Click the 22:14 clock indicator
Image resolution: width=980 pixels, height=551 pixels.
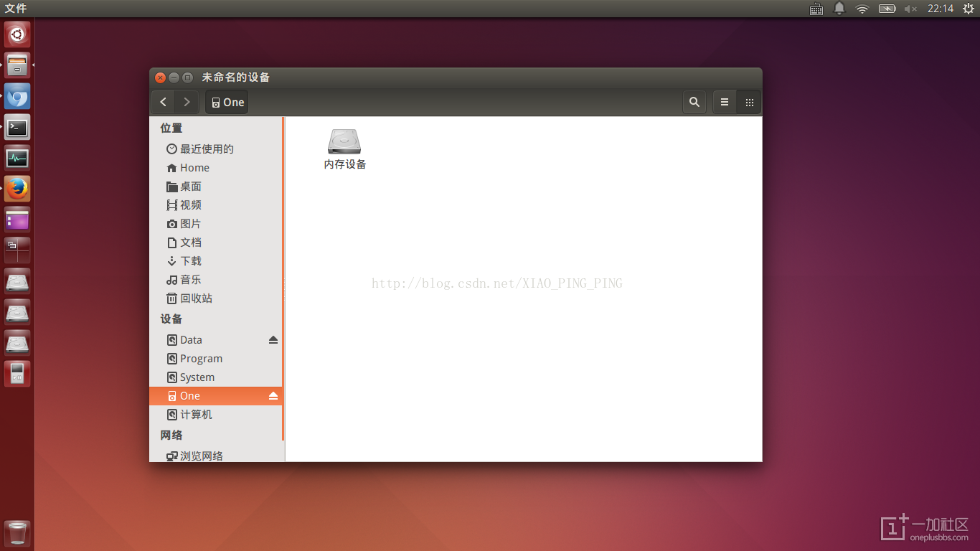(940, 9)
